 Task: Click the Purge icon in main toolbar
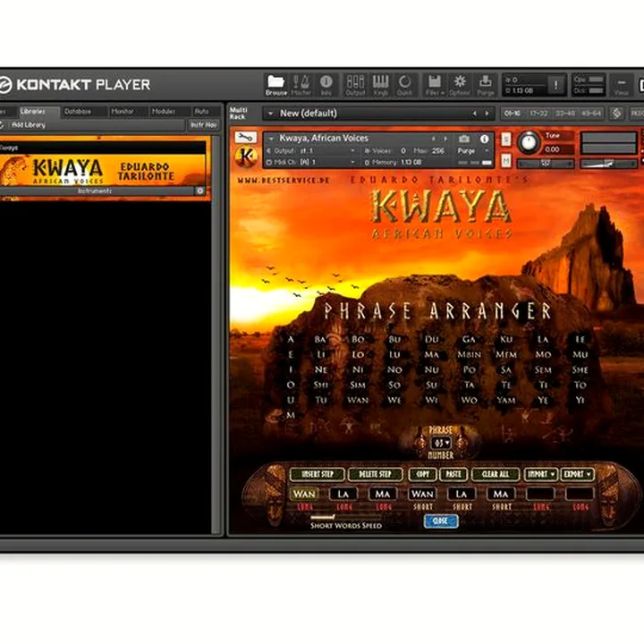[x=486, y=85]
